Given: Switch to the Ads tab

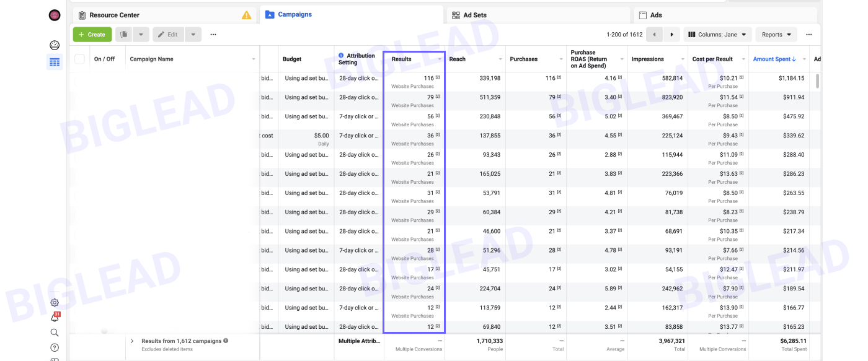Looking at the screenshot, I should pos(655,15).
